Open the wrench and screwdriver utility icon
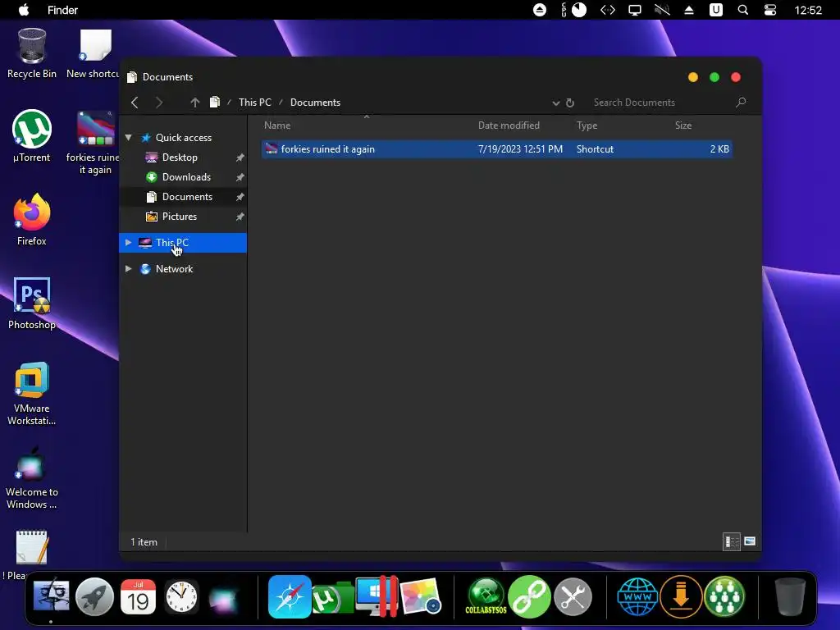Image resolution: width=840 pixels, height=630 pixels. click(573, 596)
